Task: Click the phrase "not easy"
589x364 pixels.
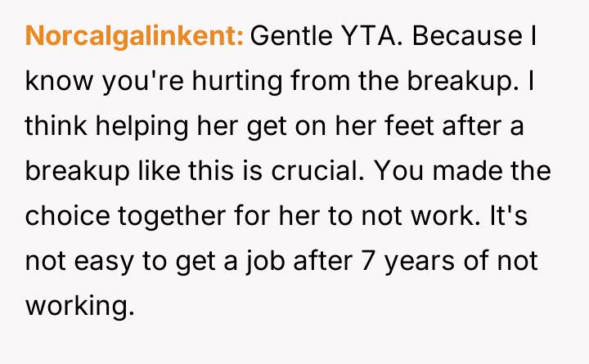Action: click(84, 262)
